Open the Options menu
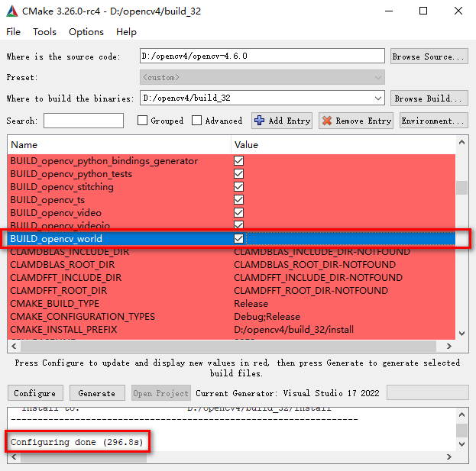Image resolution: width=476 pixels, height=471 pixels. (x=86, y=32)
